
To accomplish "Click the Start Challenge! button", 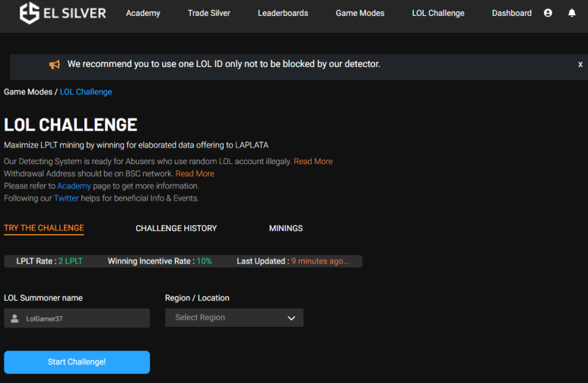I will pos(77,362).
